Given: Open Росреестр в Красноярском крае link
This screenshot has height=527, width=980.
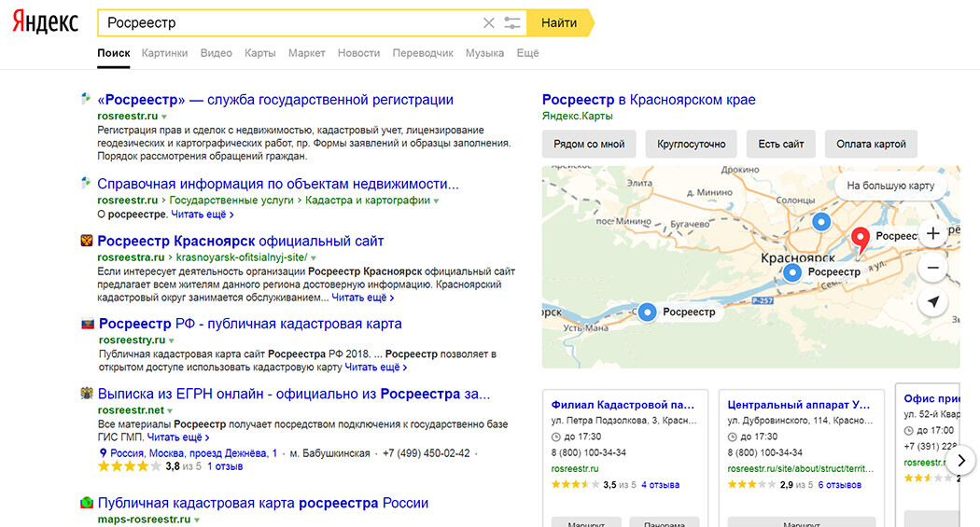Looking at the screenshot, I should click(649, 100).
